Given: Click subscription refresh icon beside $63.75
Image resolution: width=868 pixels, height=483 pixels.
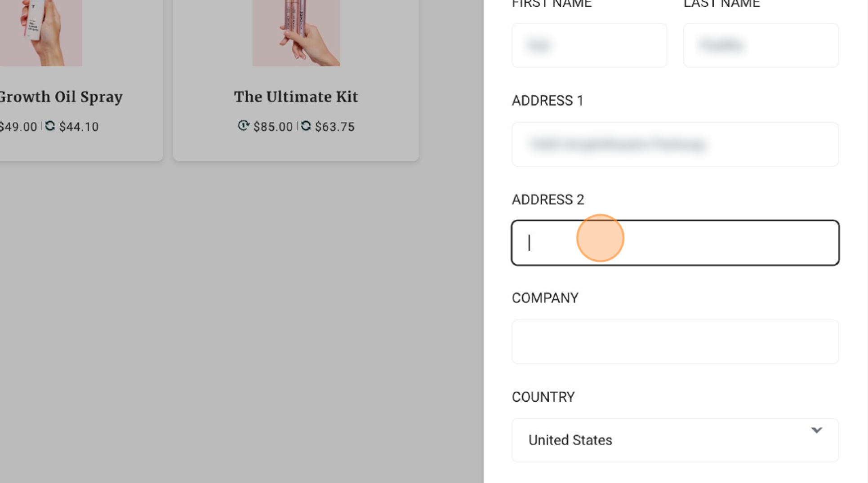Looking at the screenshot, I should point(306,126).
